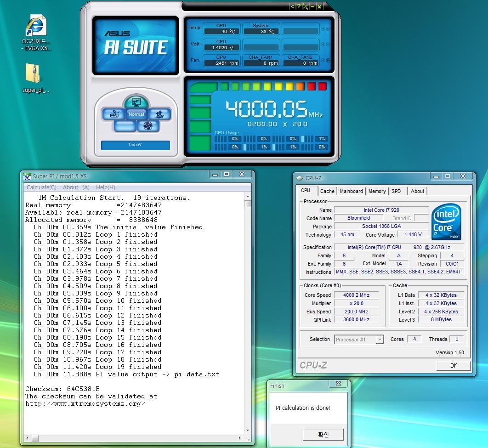488x448 pixels.
Task: Open the Fan Xpert fan icon
Action: (148, 126)
